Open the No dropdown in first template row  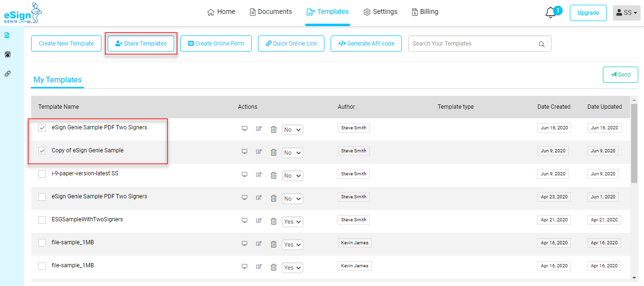click(x=292, y=130)
